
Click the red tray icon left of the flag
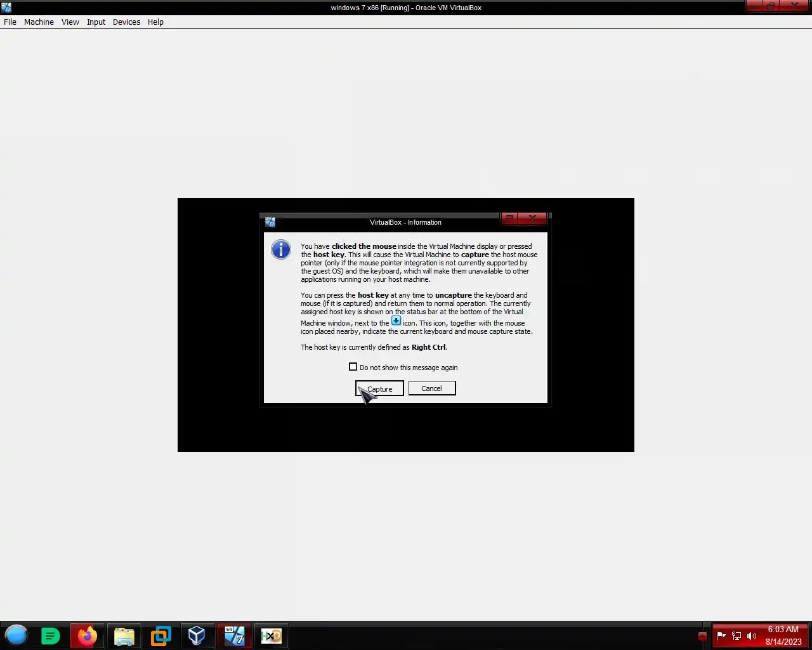[702, 635]
